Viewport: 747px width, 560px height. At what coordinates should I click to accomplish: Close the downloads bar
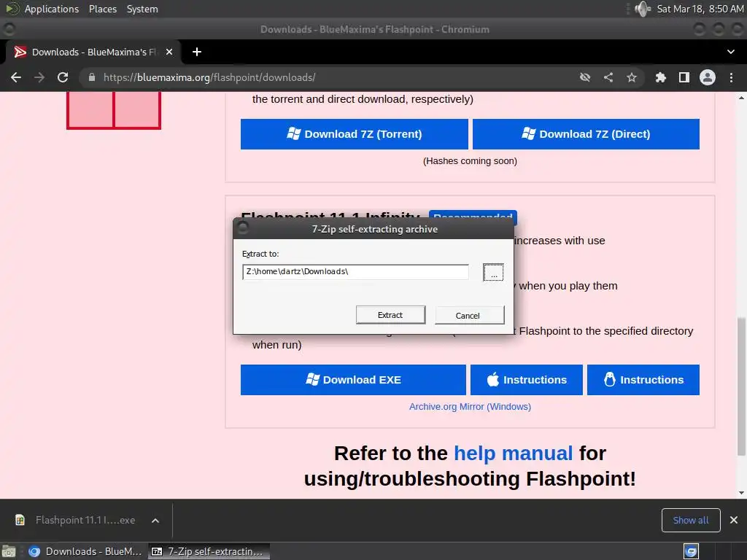[x=734, y=520]
